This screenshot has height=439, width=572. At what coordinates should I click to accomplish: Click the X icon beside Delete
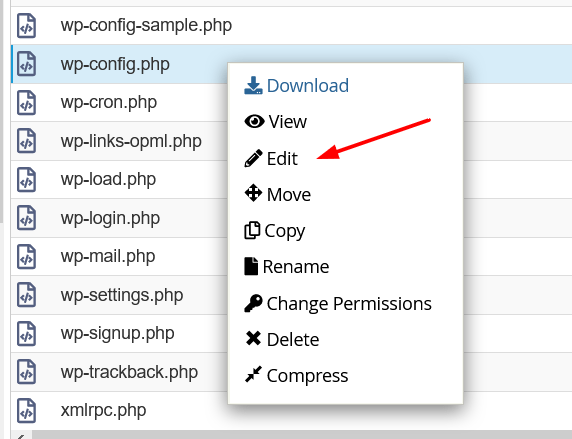[x=253, y=338]
